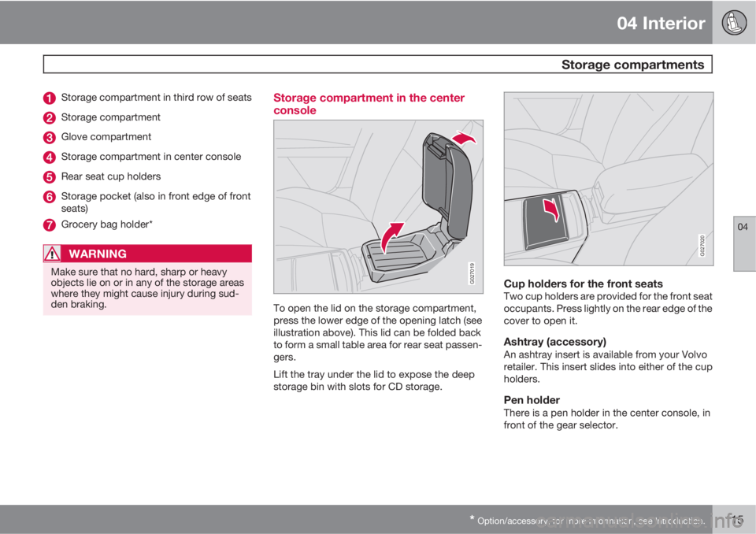Click the red heading "Storage compartment in the center console"
Viewport: 756px width, 534px height.
tap(369, 104)
